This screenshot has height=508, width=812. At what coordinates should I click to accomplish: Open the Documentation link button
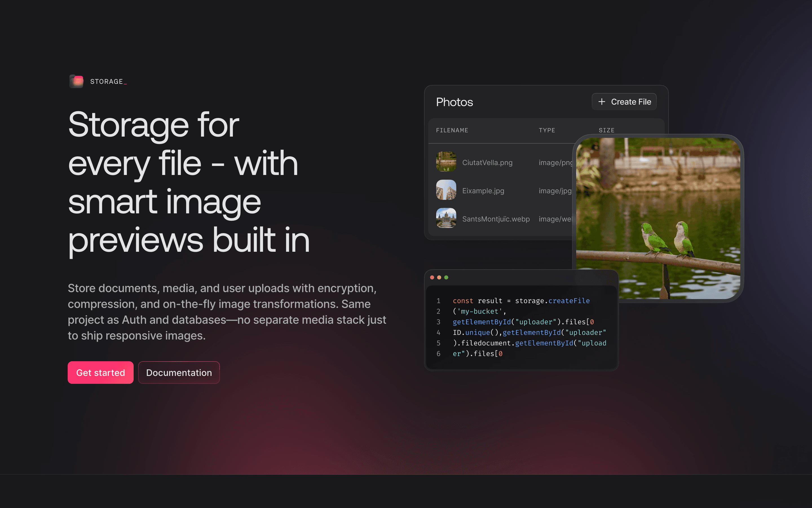(179, 372)
